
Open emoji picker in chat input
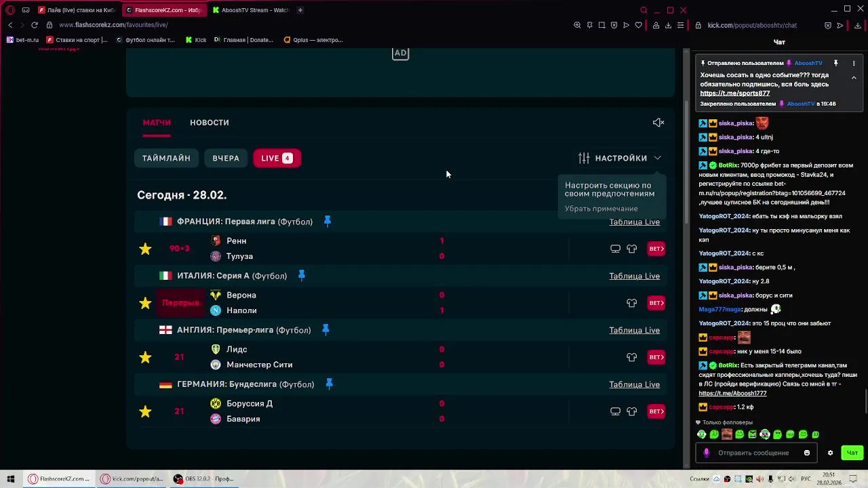tap(807, 453)
